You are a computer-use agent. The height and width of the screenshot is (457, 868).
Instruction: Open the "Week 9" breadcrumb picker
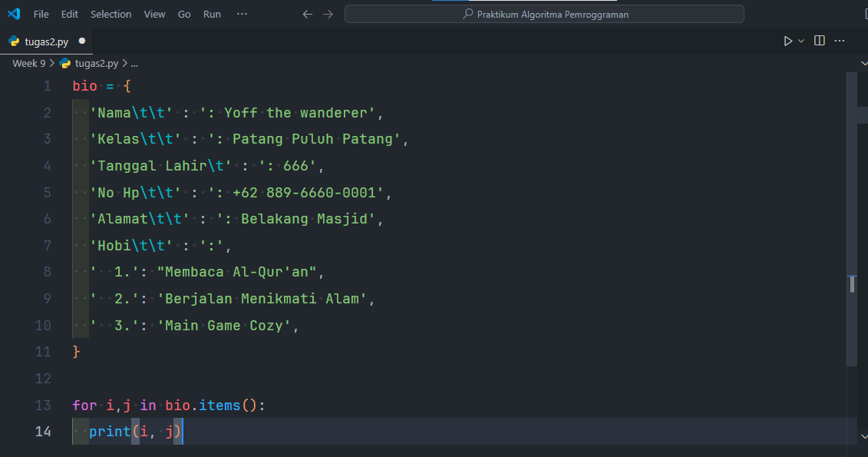click(28, 63)
